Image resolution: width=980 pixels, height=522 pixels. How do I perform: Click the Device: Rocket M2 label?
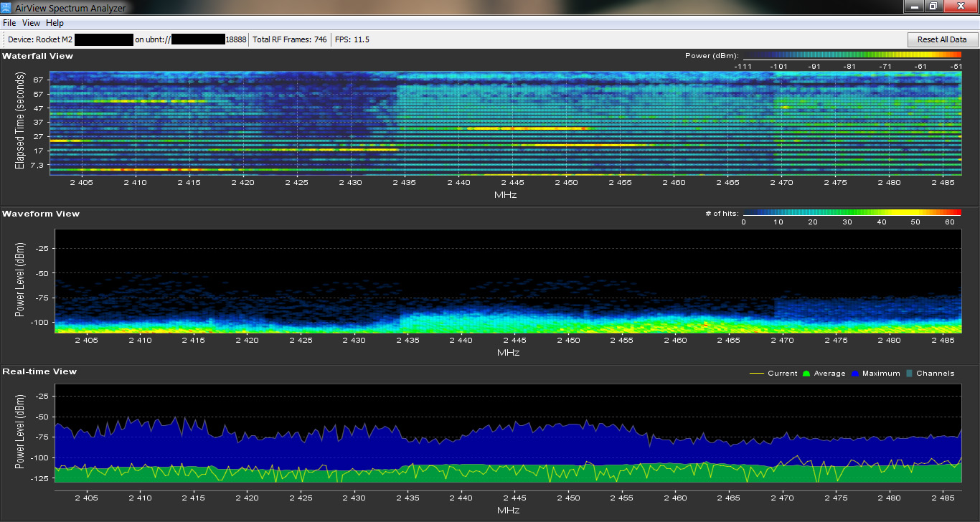(x=41, y=39)
